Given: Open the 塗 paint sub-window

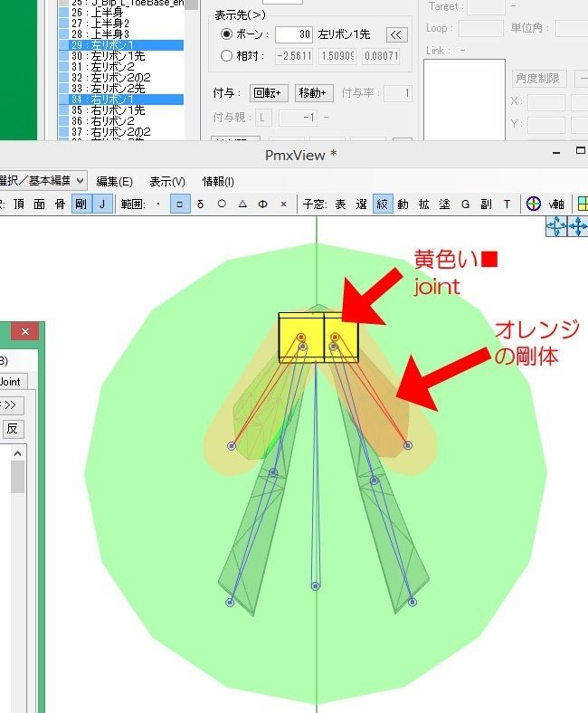Looking at the screenshot, I should pyautogui.click(x=445, y=204).
